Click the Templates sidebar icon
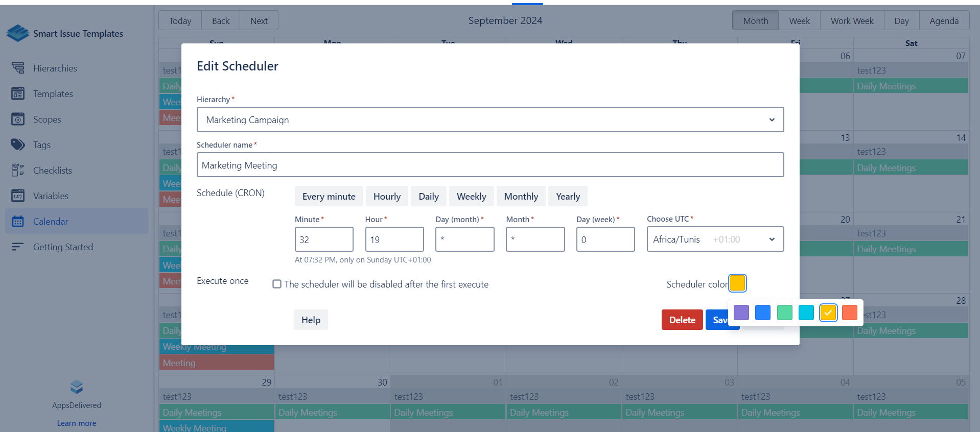 pos(18,93)
